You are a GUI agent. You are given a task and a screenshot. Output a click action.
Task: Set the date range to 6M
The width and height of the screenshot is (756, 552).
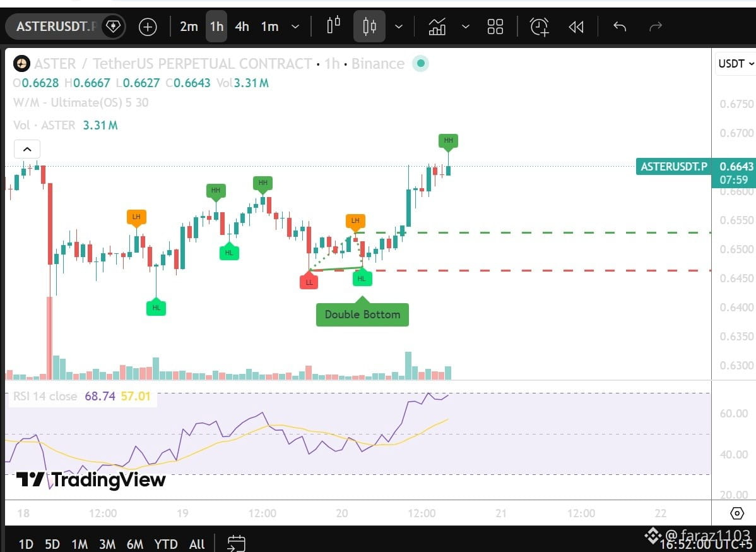point(134,544)
